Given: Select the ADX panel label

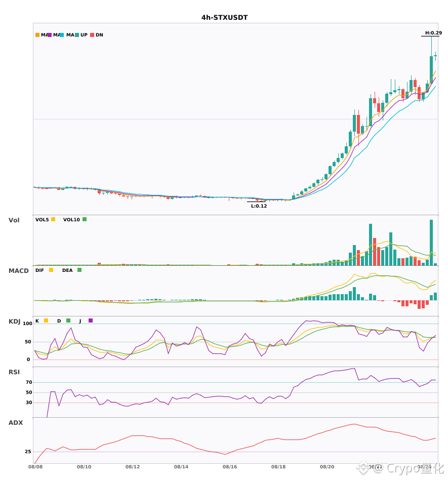Looking at the screenshot, I should (x=16, y=423).
